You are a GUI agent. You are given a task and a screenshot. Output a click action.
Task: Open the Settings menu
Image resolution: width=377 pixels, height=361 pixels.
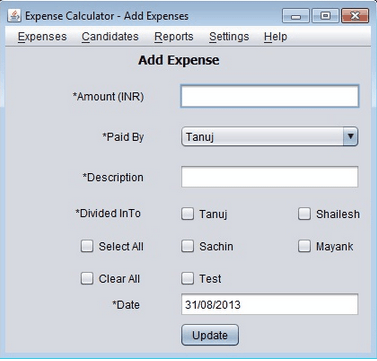click(229, 36)
